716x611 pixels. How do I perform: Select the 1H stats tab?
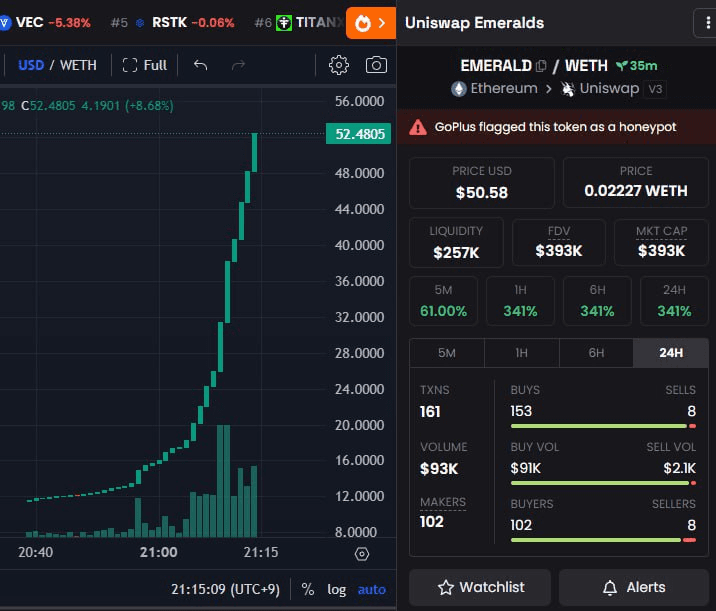[522, 353]
